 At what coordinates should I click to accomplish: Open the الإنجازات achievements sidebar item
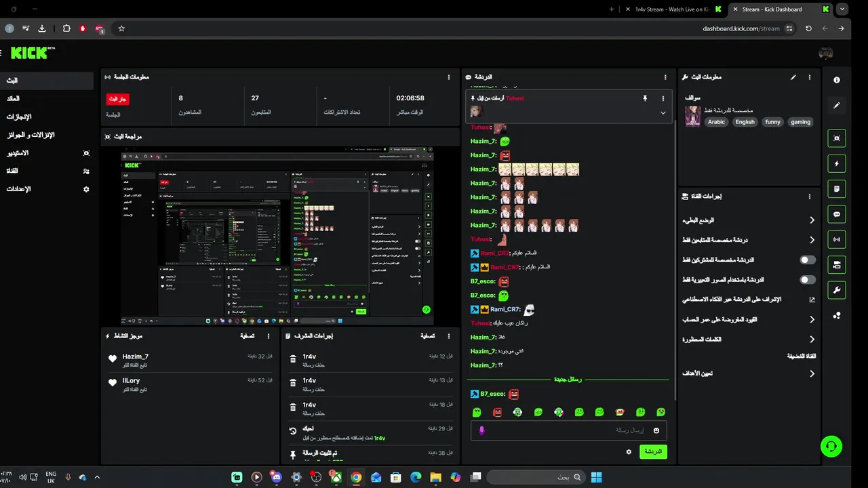pos(47,117)
